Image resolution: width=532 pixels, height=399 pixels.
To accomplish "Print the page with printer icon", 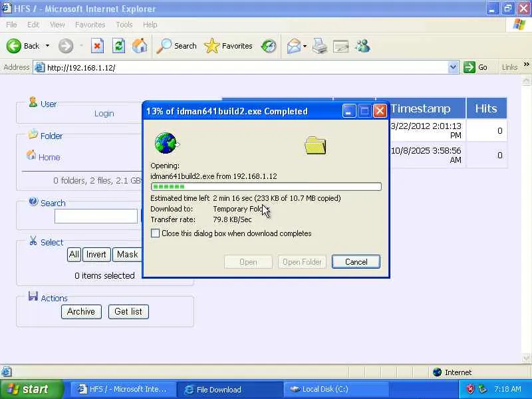I will [320, 46].
